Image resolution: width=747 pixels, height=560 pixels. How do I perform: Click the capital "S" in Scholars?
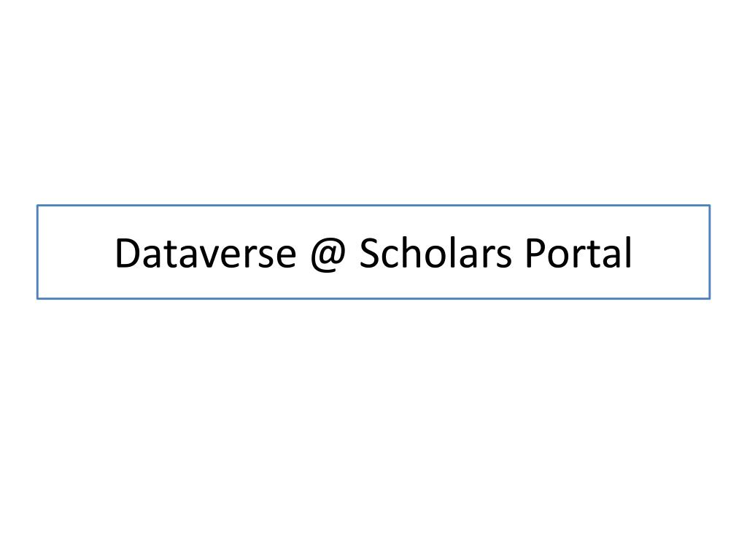(x=370, y=253)
